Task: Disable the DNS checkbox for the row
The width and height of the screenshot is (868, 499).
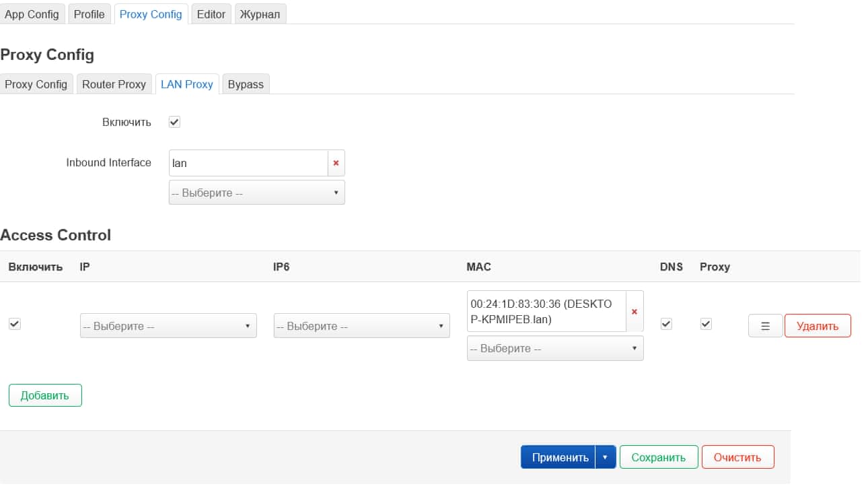Action: pyautogui.click(x=666, y=324)
